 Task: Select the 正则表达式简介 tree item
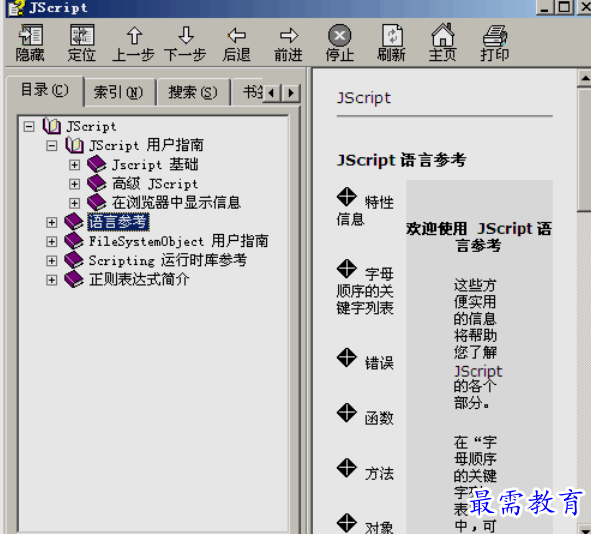139,279
